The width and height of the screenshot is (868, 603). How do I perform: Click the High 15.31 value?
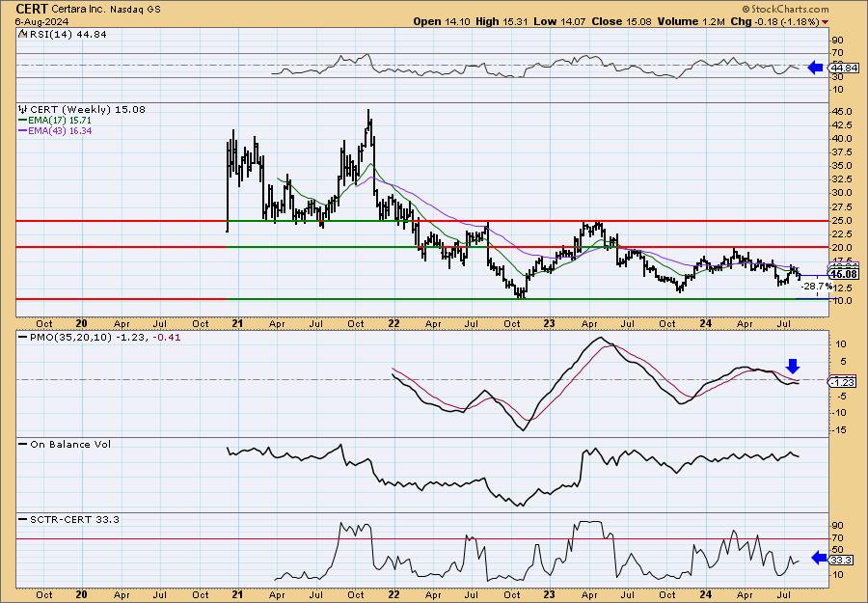click(502, 21)
